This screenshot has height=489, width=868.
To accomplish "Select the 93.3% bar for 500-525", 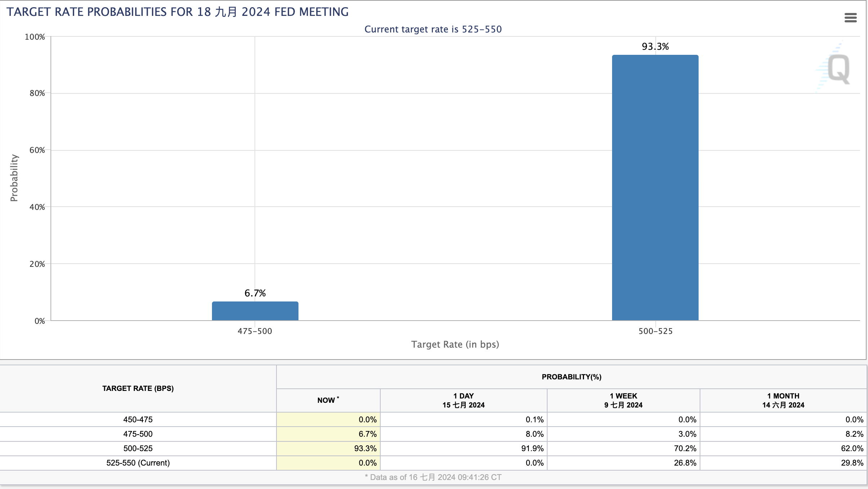I will tap(655, 188).
